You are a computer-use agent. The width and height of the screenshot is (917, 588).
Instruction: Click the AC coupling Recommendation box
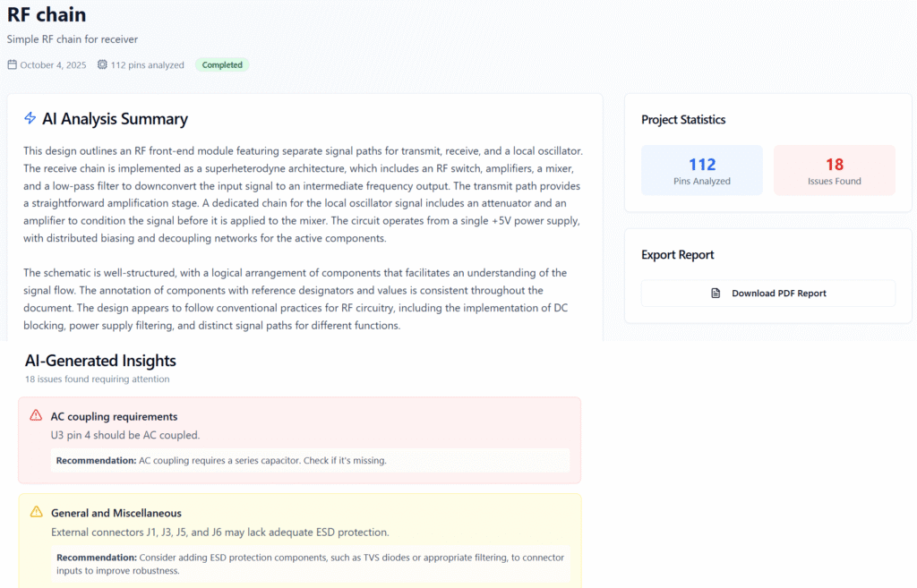point(310,460)
